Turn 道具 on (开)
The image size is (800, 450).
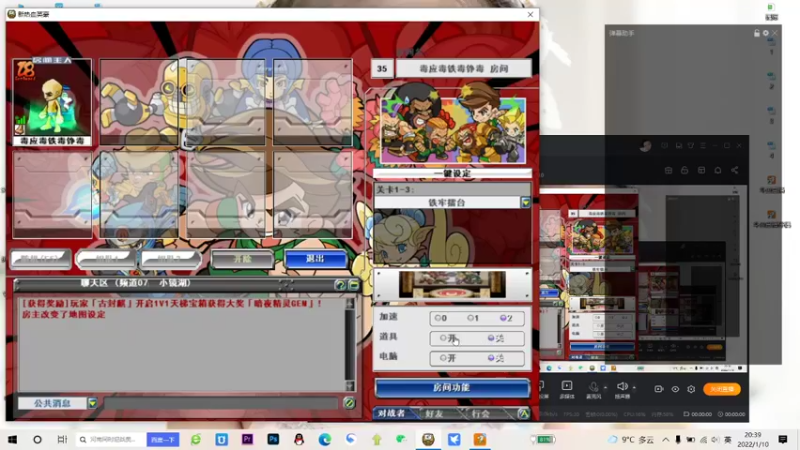[x=447, y=338]
